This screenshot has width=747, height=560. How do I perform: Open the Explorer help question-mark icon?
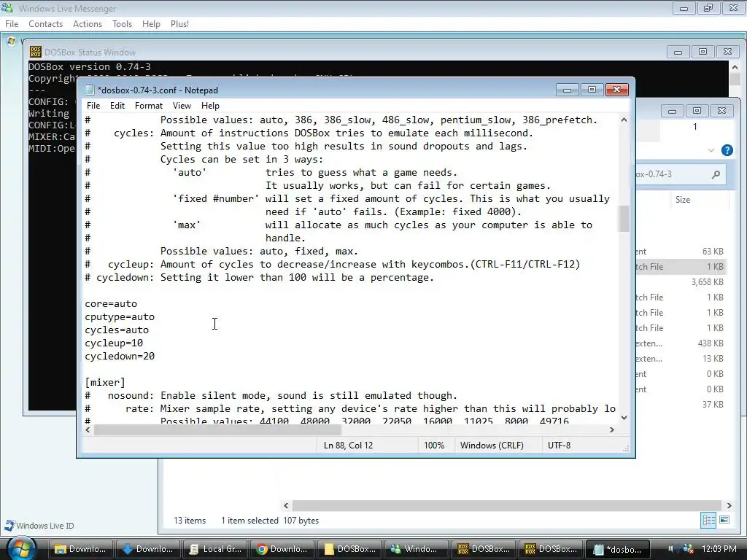click(727, 150)
